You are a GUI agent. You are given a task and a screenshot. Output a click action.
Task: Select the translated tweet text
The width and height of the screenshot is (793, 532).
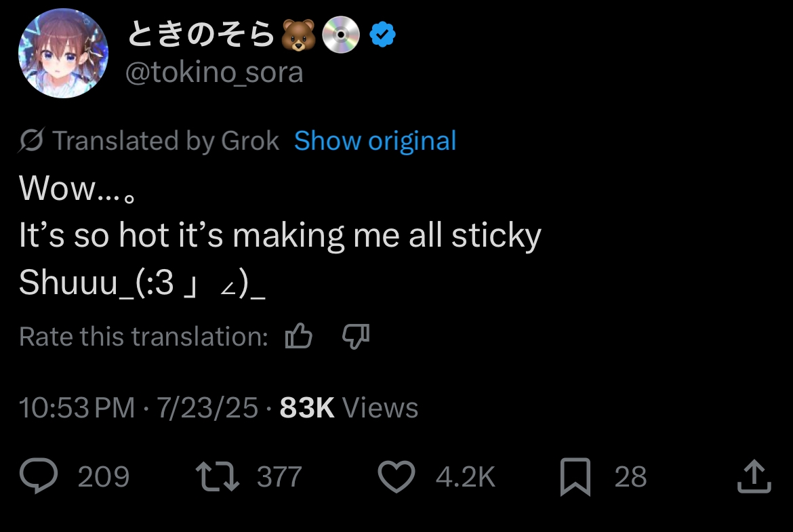279,236
